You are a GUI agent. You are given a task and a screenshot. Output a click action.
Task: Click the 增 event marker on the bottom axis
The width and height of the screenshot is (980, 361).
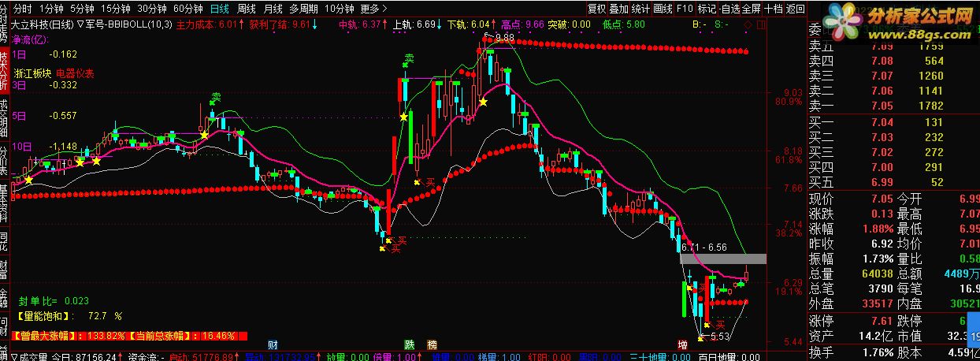[682, 344]
